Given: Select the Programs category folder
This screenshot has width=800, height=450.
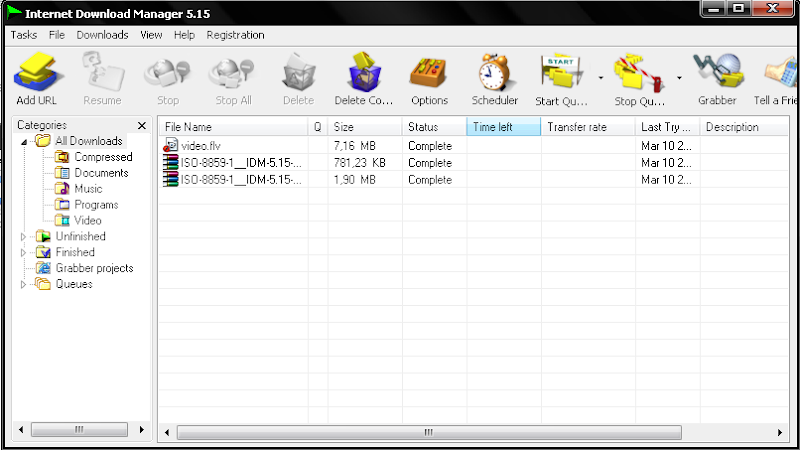Looking at the screenshot, I should point(86,205).
